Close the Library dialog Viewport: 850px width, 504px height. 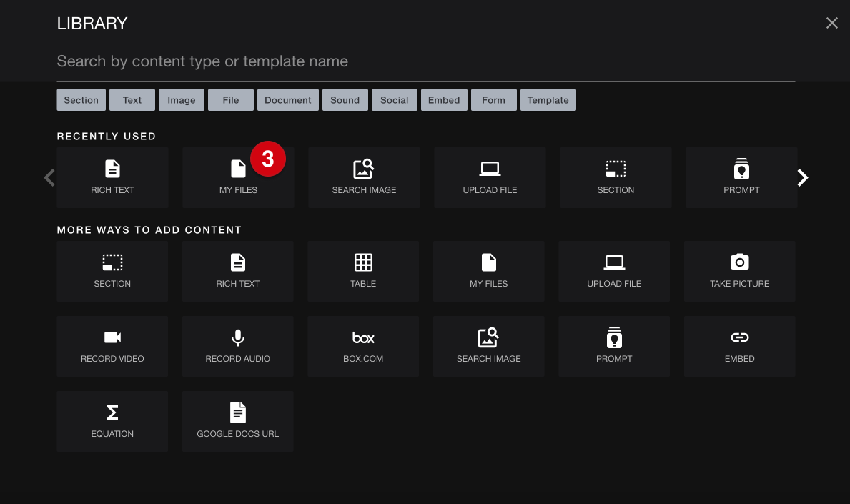point(831,23)
